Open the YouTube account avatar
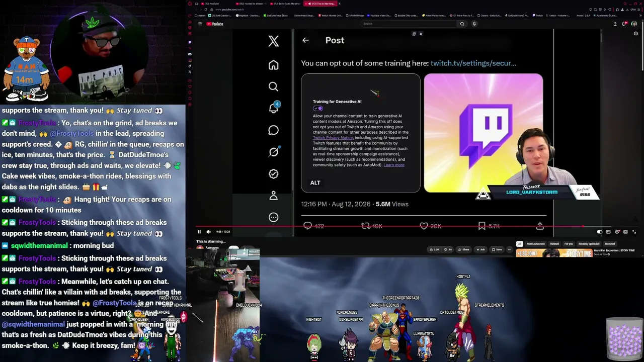The width and height of the screenshot is (644, 362). coord(634,24)
